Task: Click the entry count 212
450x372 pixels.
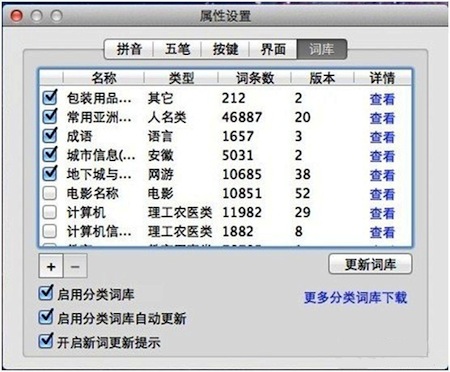Action: pos(234,98)
